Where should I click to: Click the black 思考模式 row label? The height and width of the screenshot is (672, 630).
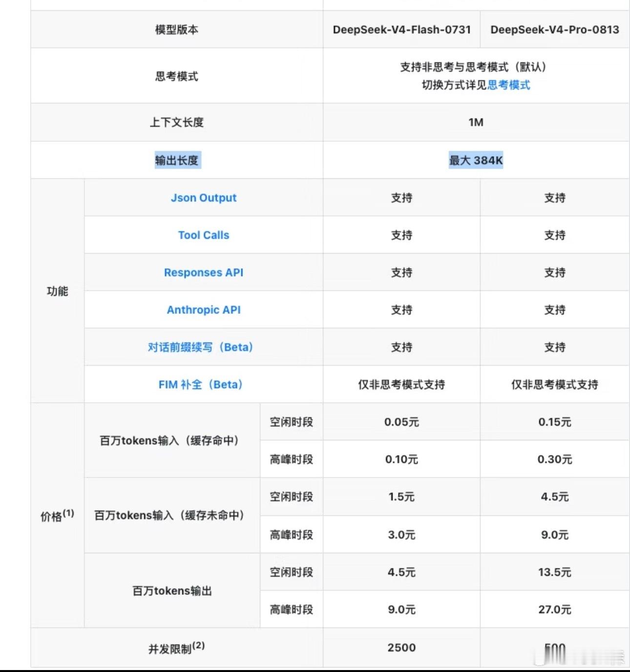177,76
